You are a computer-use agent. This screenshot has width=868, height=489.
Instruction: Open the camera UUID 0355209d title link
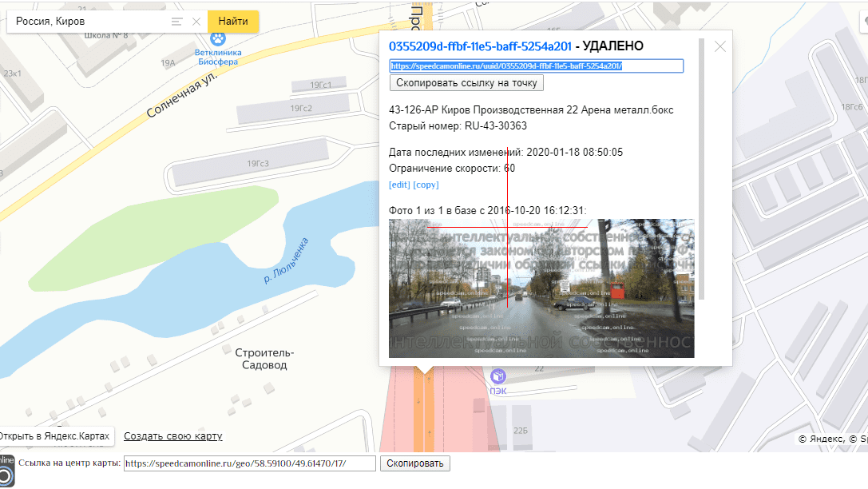(480, 46)
